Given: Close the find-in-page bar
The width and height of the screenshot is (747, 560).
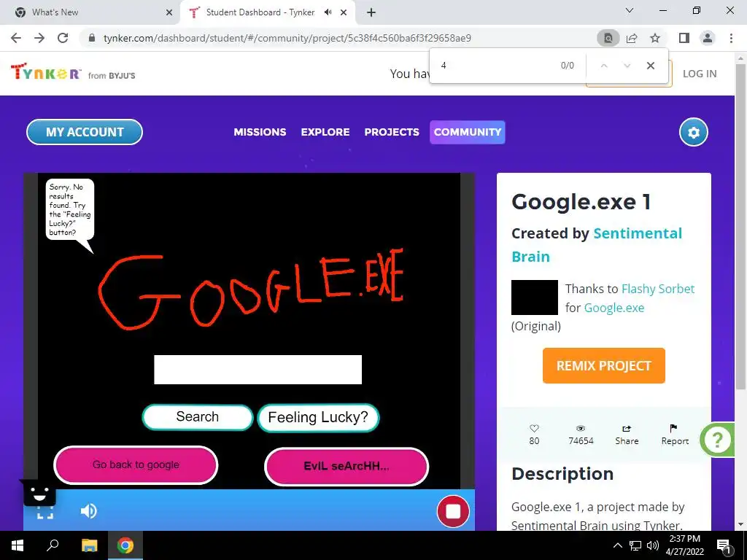Looking at the screenshot, I should [x=650, y=66].
